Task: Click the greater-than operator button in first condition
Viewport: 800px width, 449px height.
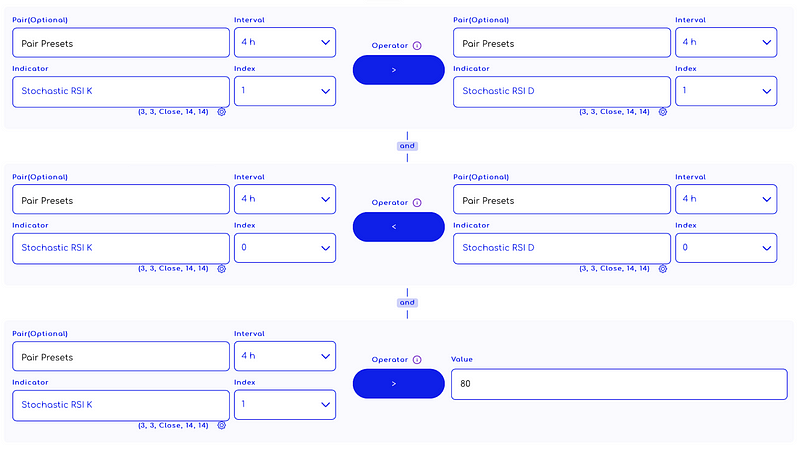Action: (398, 70)
